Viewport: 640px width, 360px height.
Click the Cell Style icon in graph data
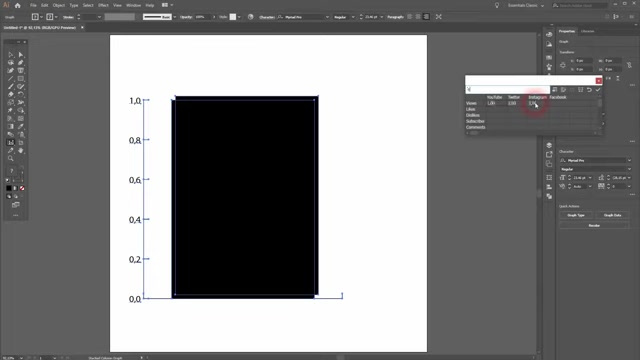[x=580, y=89]
